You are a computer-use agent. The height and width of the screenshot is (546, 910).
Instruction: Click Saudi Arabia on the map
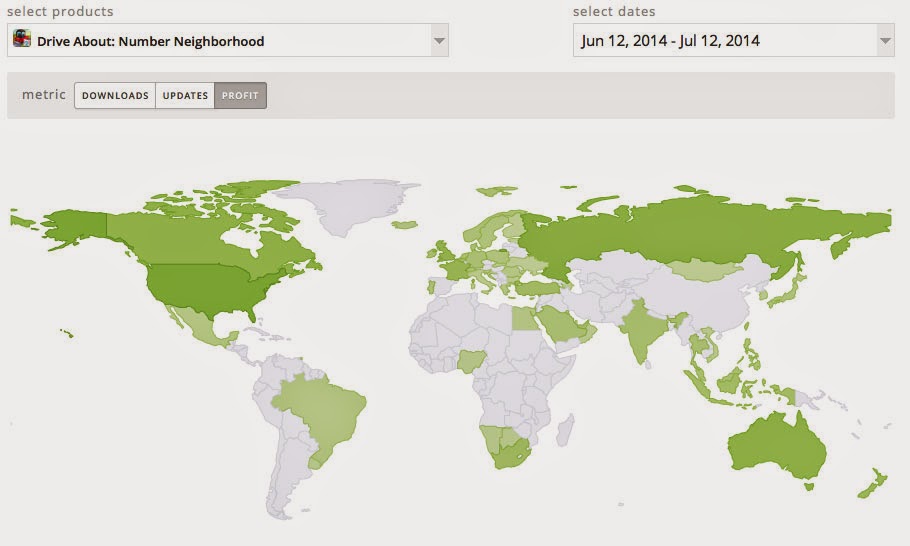[x=560, y=325]
